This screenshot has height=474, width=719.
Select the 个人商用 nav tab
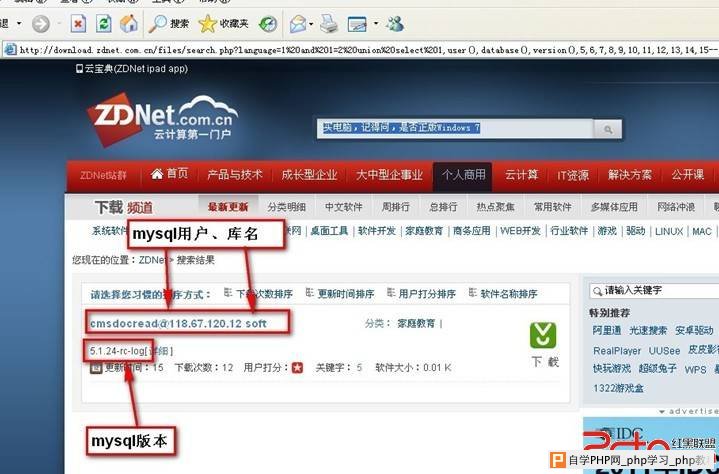463,175
